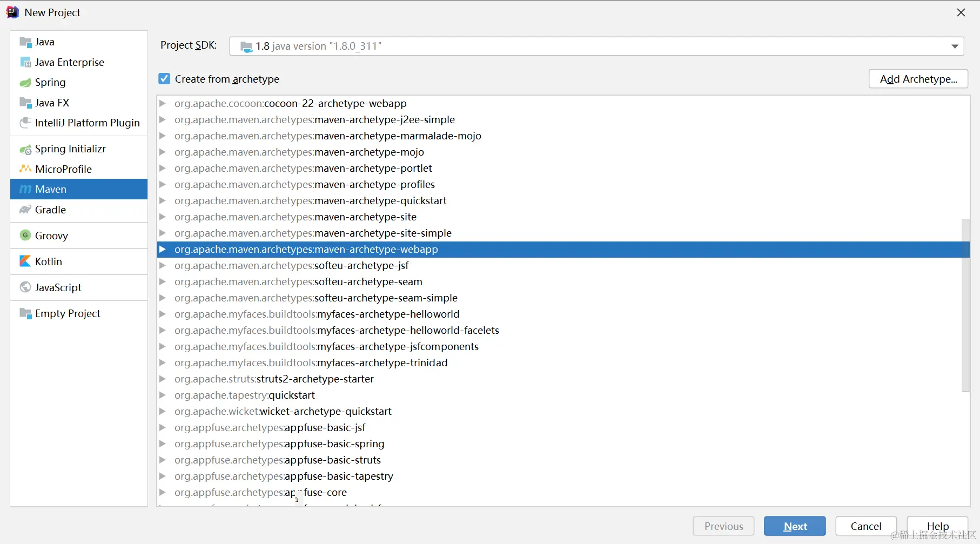Click the Kotlin logo icon
Screen dimensions: 980x544
(25, 261)
